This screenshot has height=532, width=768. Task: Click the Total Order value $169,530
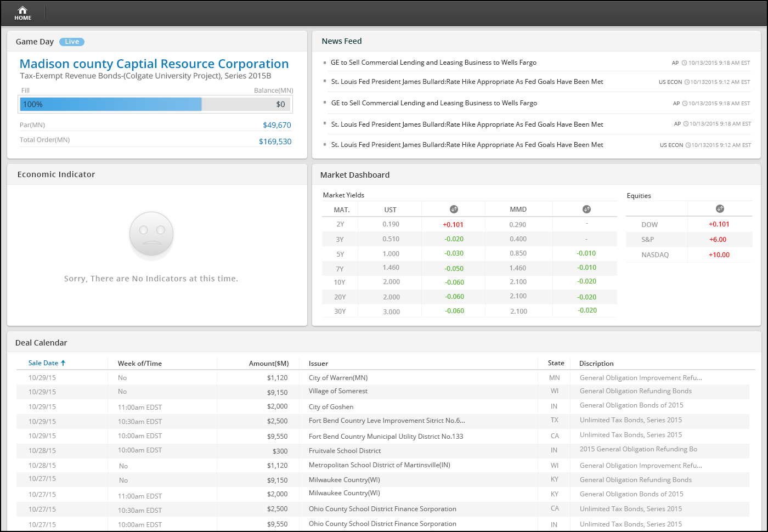click(275, 142)
